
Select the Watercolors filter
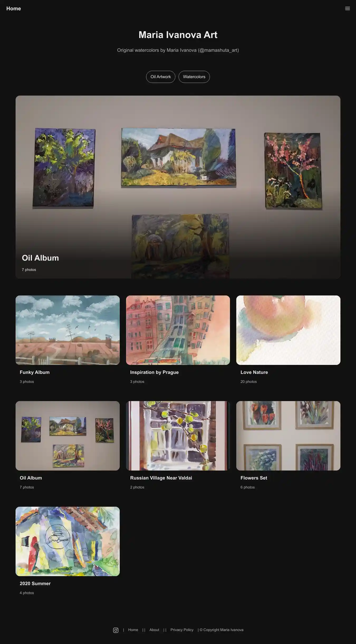pos(194,77)
